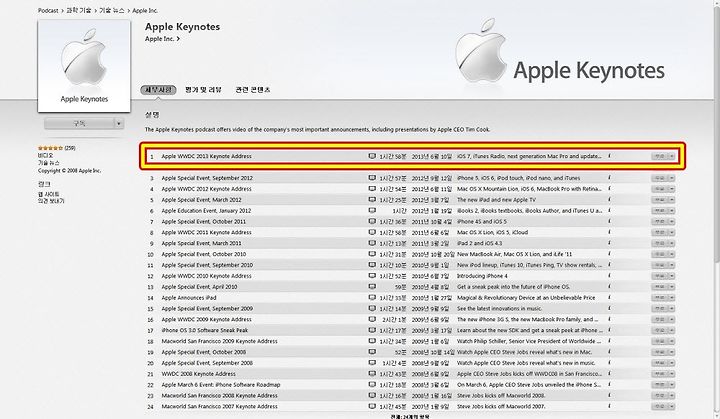
Task: Select the 세부사항 tab
Action: pos(158,90)
